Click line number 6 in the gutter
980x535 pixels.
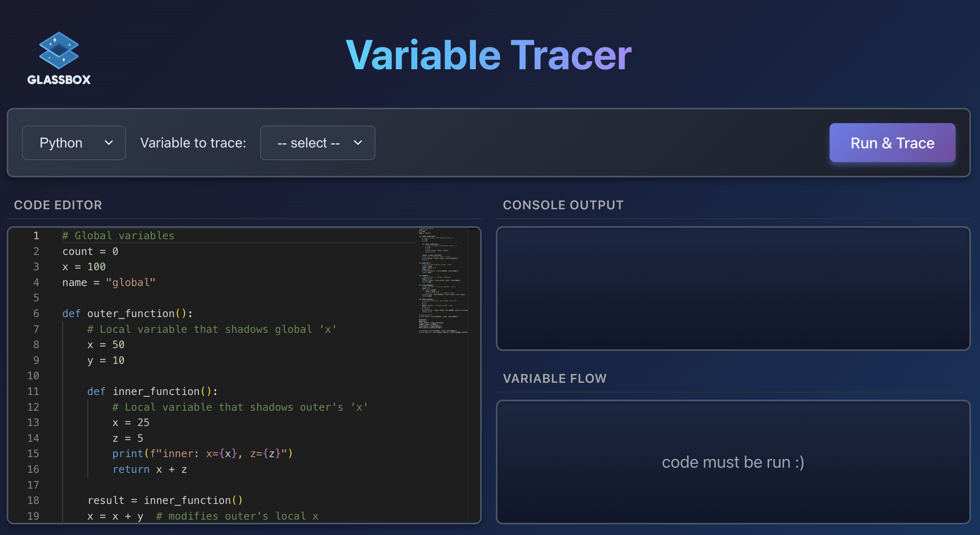click(x=36, y=314)
